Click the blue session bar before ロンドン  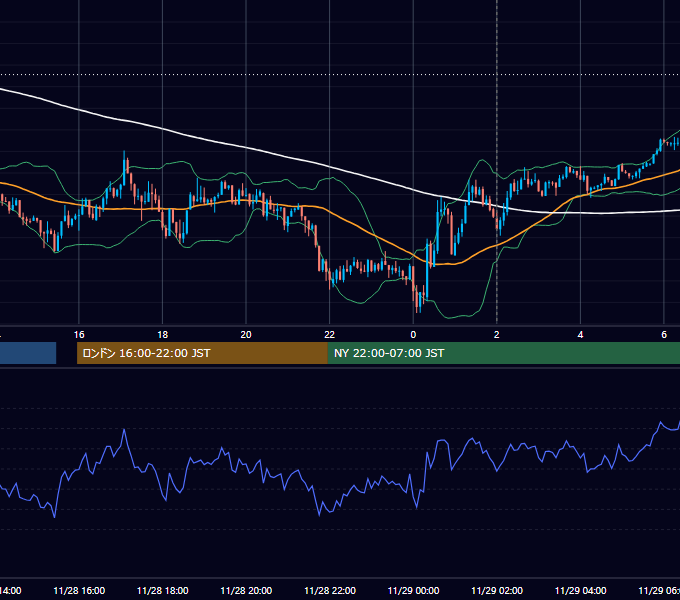click(28, 353)
